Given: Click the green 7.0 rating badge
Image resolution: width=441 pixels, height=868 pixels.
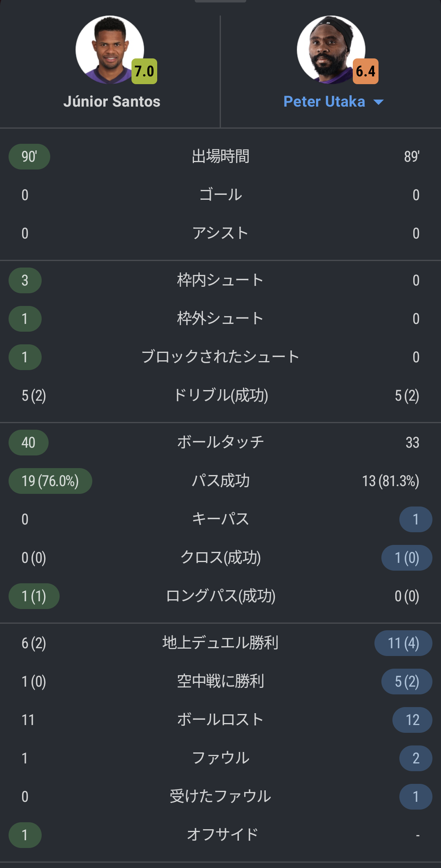Looking at the screenshot, I should pos(144,71).
